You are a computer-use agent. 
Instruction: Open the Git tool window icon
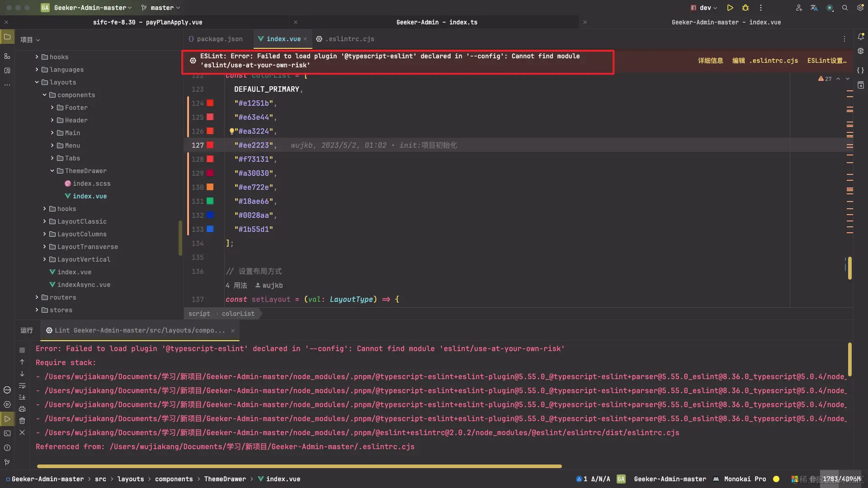click(7, 462)
